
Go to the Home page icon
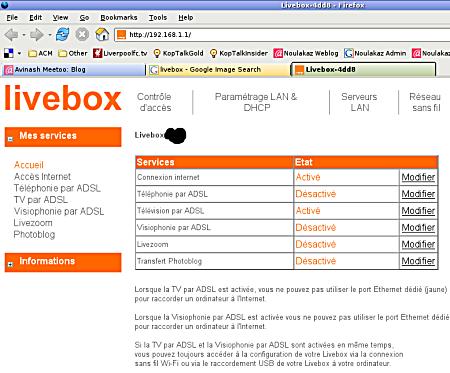[102, 34]
